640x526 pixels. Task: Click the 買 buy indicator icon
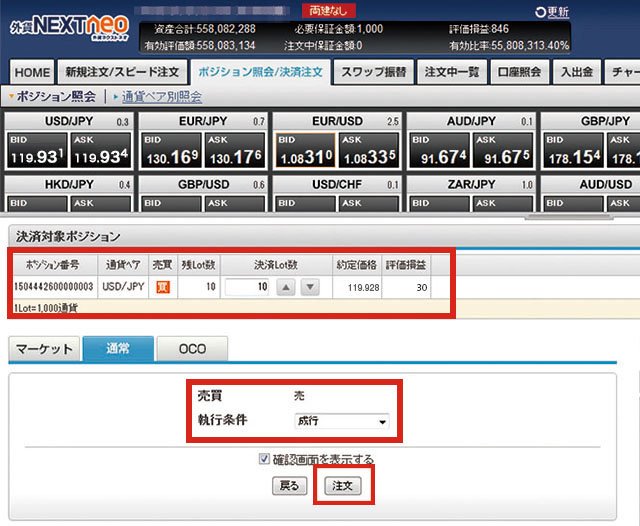(x=162, y=287)
